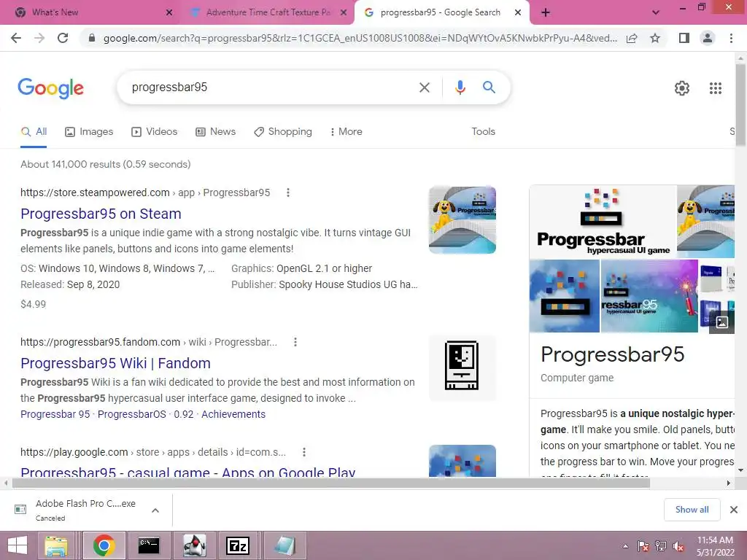The image size is (747, 560).
Task: Open the Achievements sublink
Action: (x=233, y=414)
